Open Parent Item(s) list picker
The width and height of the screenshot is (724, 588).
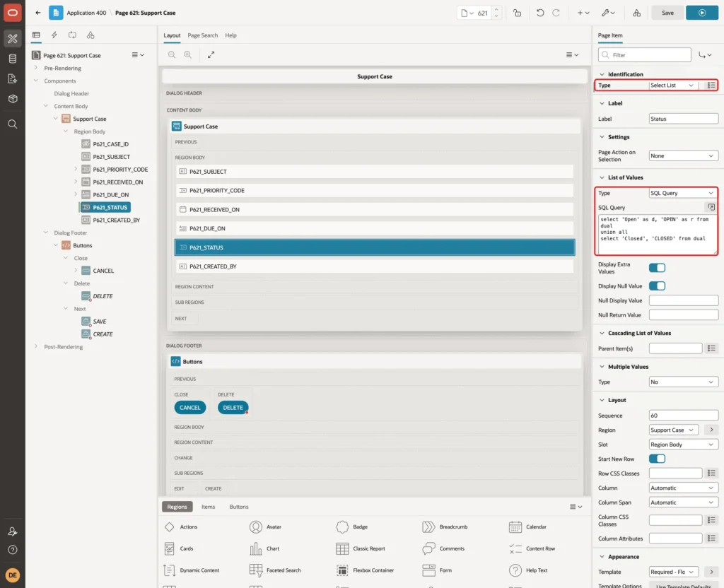point(711,348)
